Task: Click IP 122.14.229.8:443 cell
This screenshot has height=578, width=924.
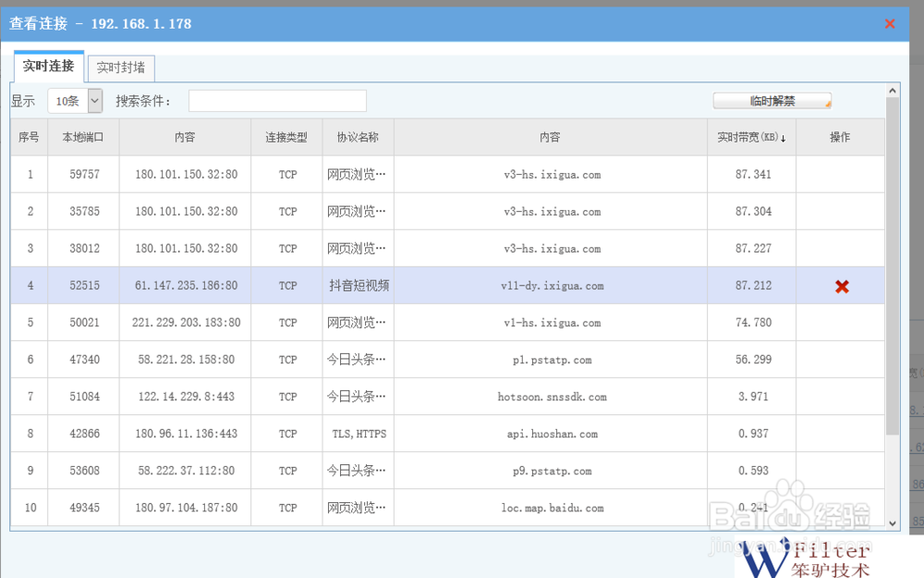Action: [185, 397]
